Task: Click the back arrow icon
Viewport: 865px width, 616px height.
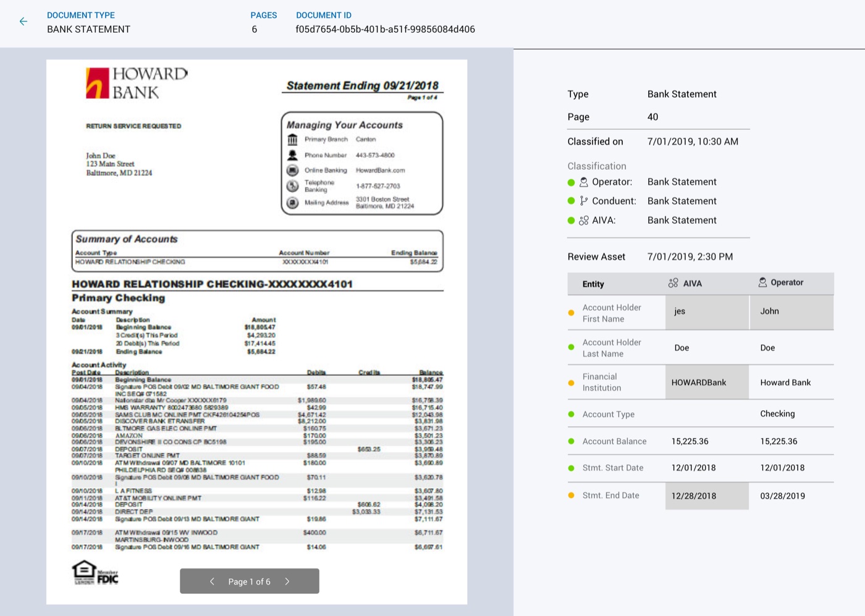Action: pos(23,22)
